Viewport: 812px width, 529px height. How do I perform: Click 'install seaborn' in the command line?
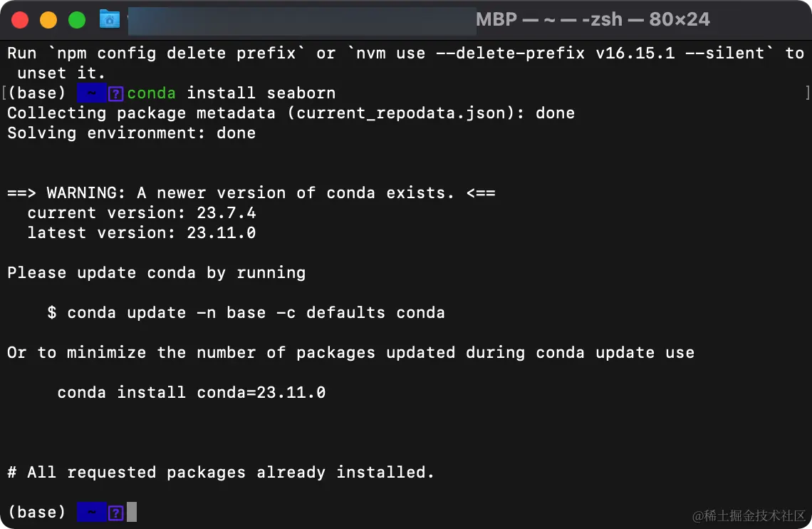(x=261, y=93)
